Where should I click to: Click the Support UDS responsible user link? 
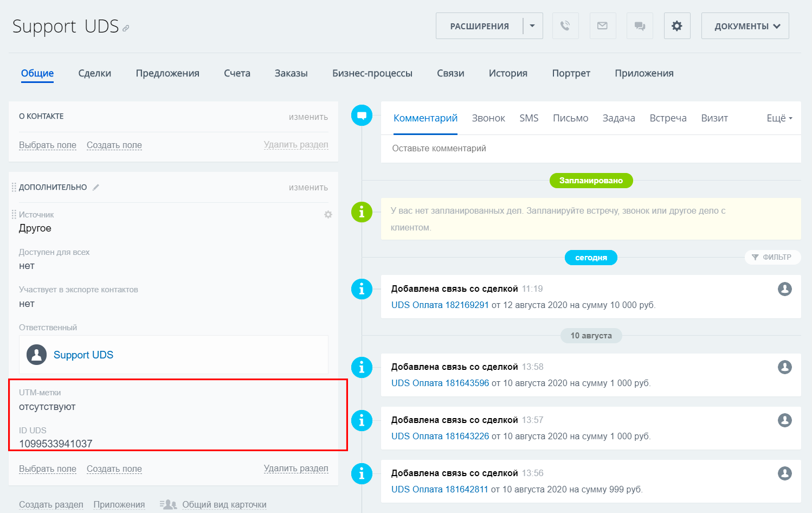tap(83, 355)
